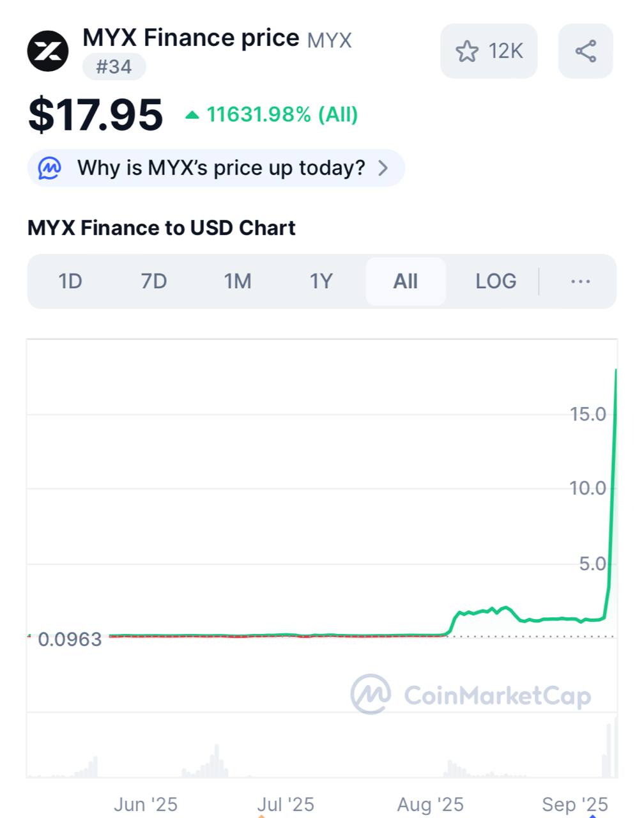Switch chart to 1Y range
The width and height of the screenshot is (644, 818).
pyautogui.click(x=321, y=281)
